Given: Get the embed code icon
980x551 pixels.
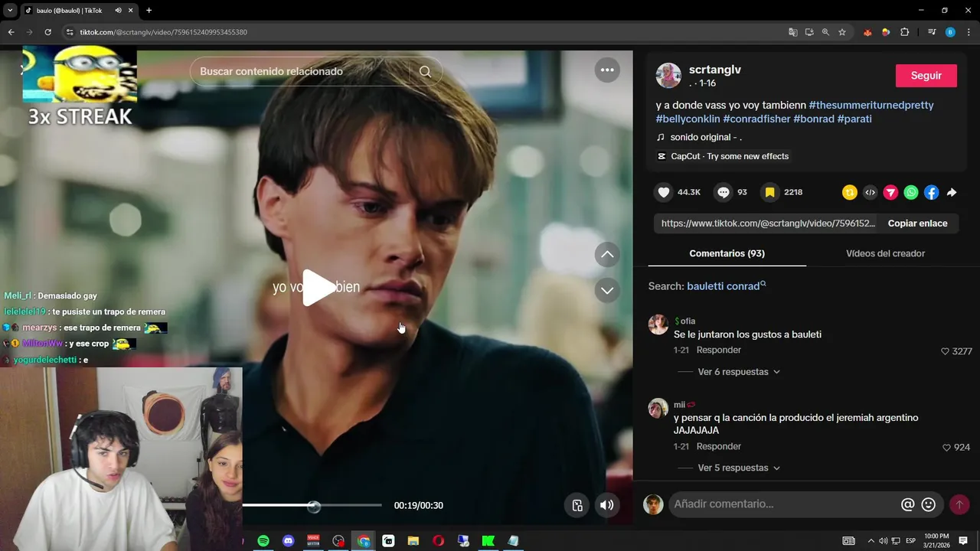Looking at the screenshot, I should pos(870,193).
